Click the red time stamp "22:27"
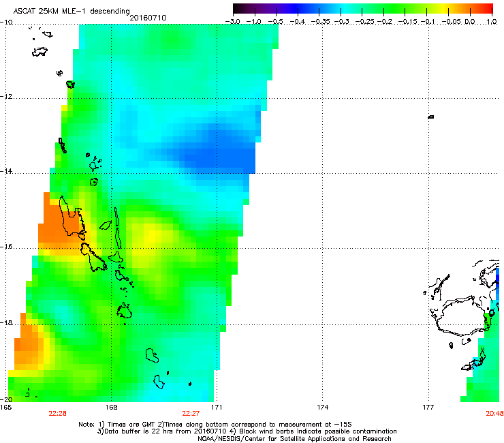This screenshot has width=504, height=443. [191, 414]
